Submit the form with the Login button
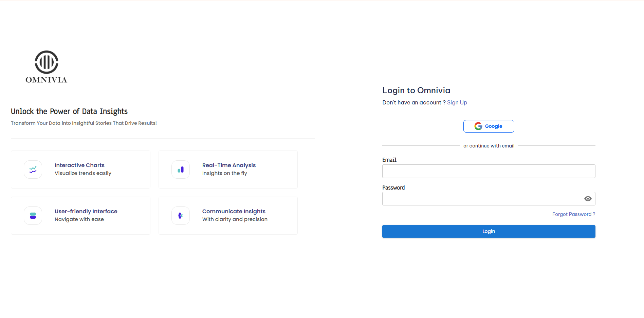This screenshot has width=644, height=318. point(489,231)
